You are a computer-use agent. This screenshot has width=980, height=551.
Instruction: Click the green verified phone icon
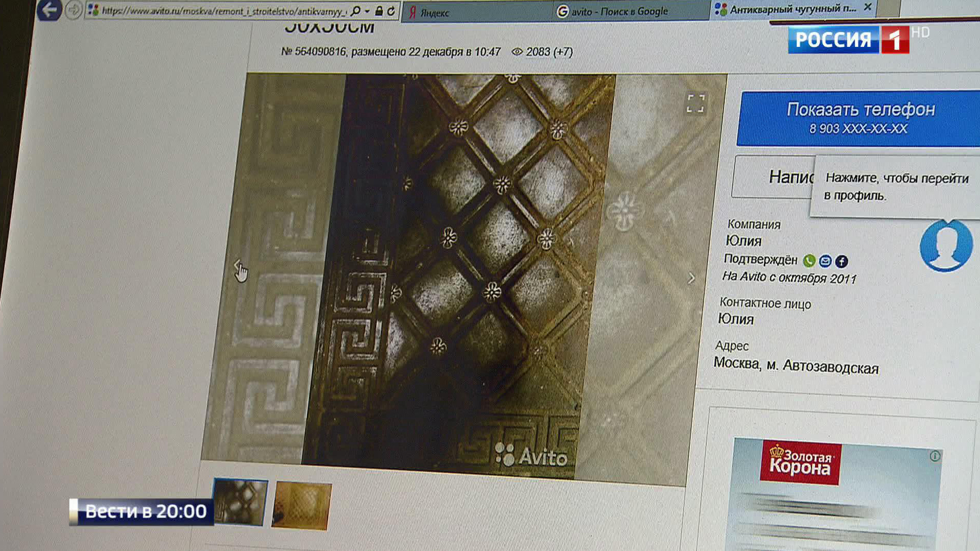[x=809, y=260]
